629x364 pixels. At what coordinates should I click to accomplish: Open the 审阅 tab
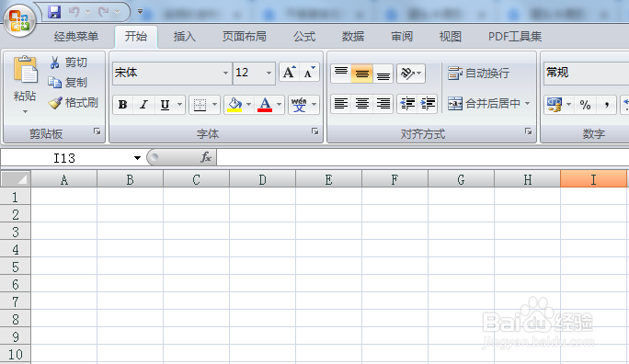click(x=402, y=37)
